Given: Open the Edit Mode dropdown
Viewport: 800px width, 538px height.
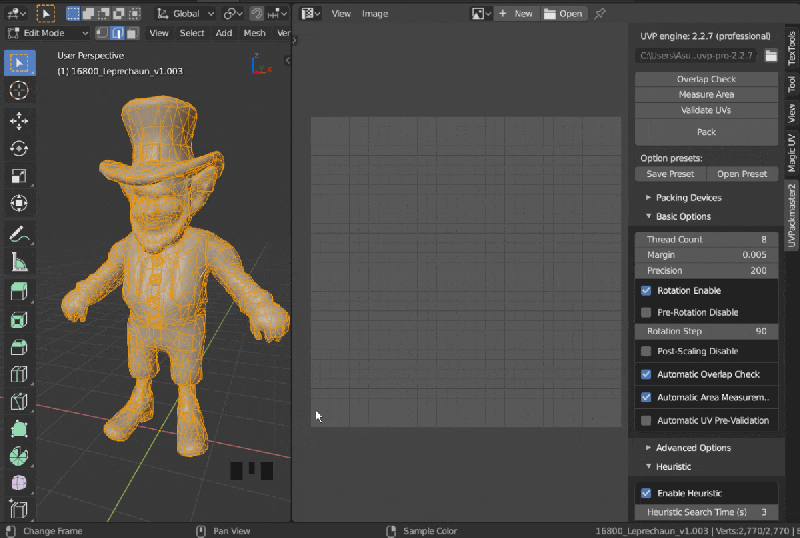Looking at the screenshot, I should click(48, 33).
